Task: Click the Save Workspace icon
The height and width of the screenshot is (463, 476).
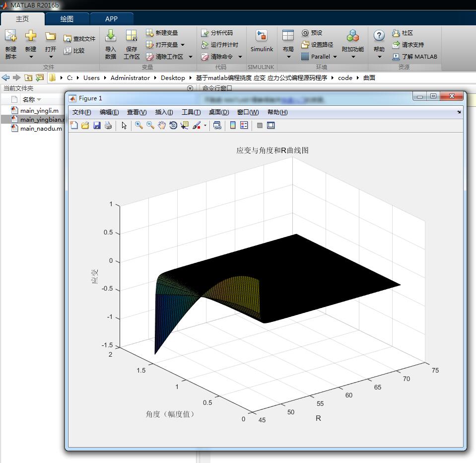Action: pyautogui.click(x=132, y=36)
